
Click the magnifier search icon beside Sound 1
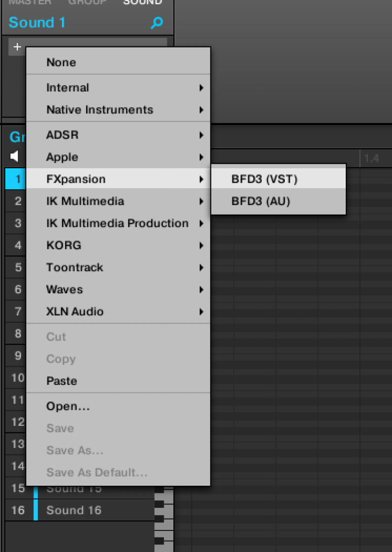(157, 23)
